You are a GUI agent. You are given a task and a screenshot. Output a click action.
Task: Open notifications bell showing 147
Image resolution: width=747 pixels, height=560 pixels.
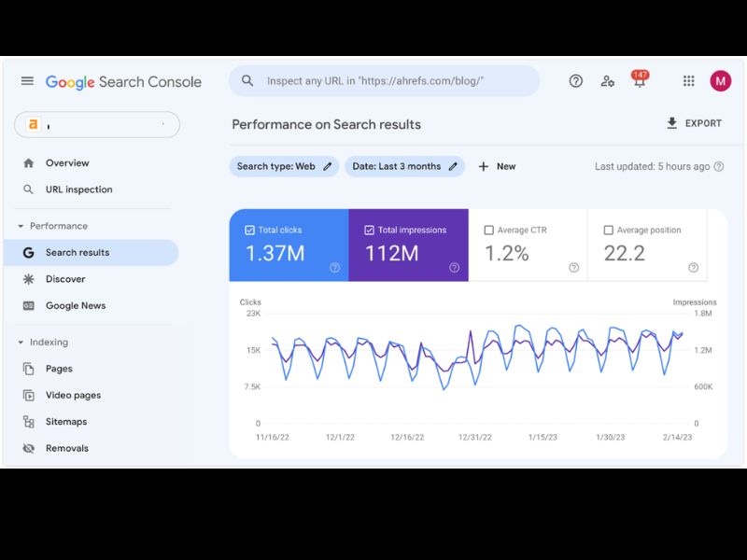[x=640, y=79]
